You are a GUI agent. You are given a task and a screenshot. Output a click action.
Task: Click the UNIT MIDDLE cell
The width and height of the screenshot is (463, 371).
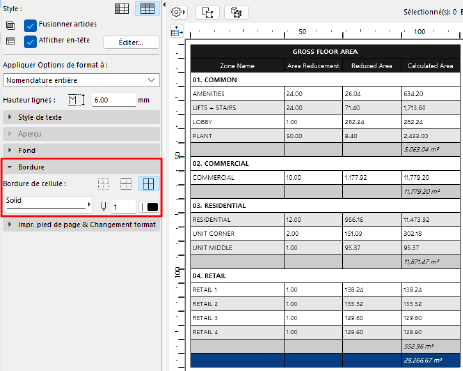(237, 248)
